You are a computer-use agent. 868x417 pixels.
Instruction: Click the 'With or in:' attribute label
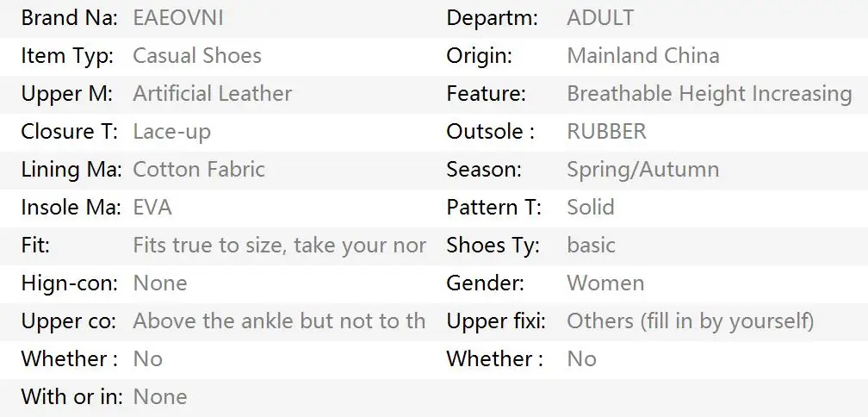pyautogui.click(x=71, y=397)
